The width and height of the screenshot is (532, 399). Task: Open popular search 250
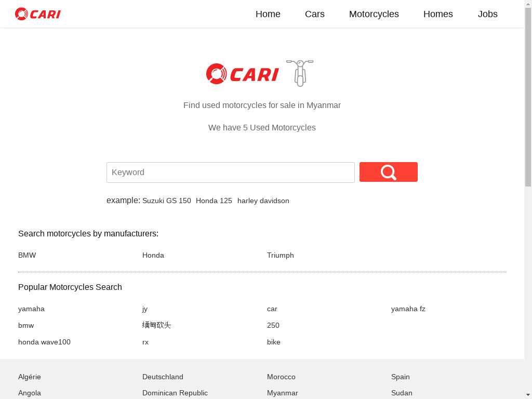273,325
